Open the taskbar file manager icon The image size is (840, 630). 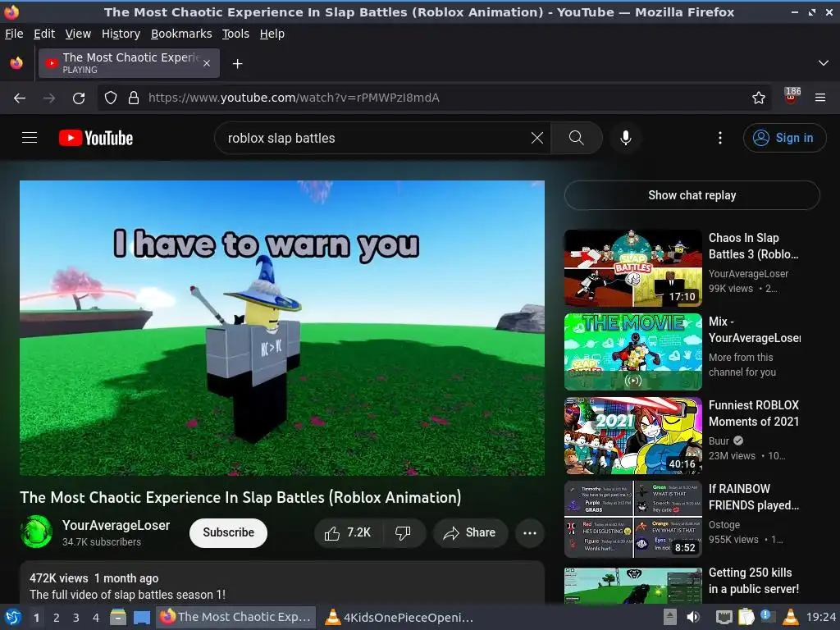[118, 617]
